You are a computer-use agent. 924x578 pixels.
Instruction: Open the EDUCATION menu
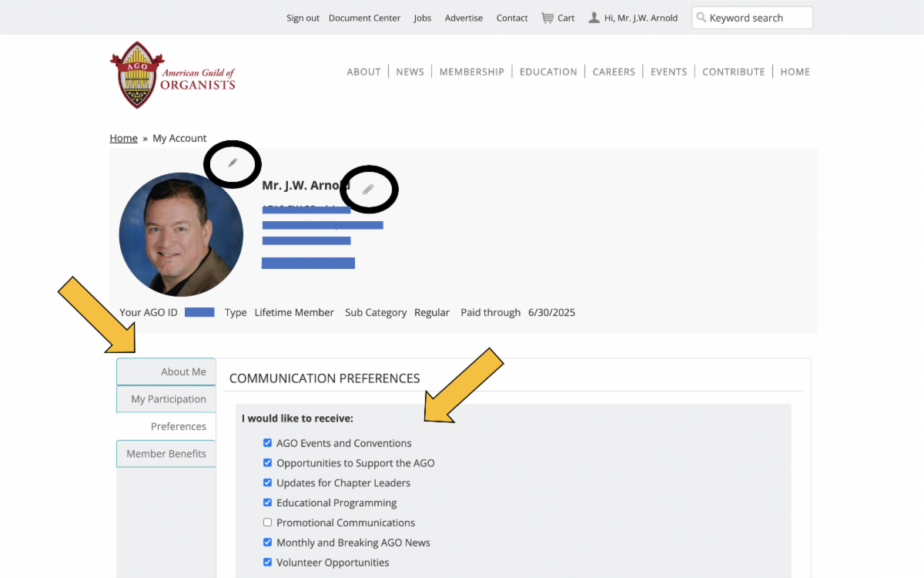tap(548, 72)
